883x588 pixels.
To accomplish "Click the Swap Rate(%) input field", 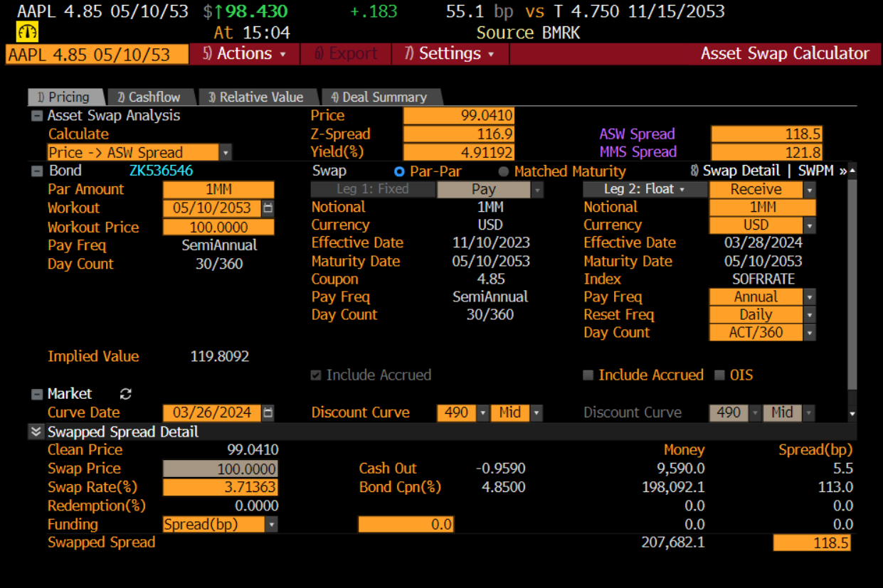I will coord(220,487).
